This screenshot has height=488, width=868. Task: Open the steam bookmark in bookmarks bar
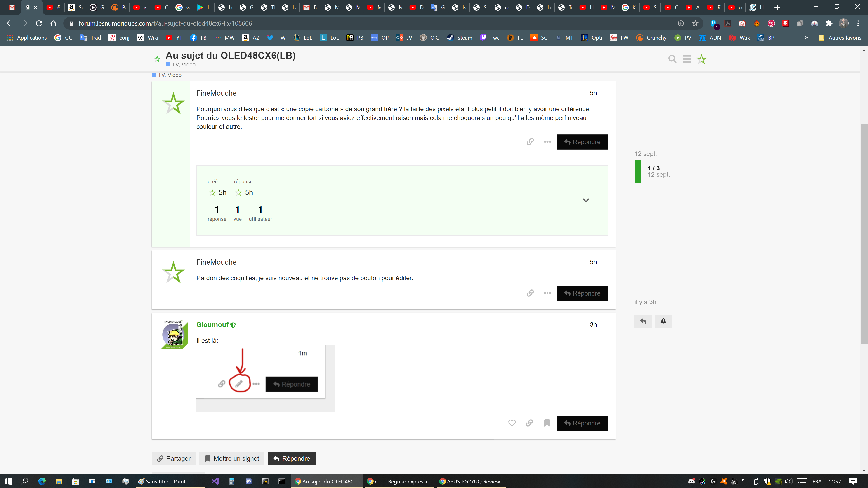460,38
